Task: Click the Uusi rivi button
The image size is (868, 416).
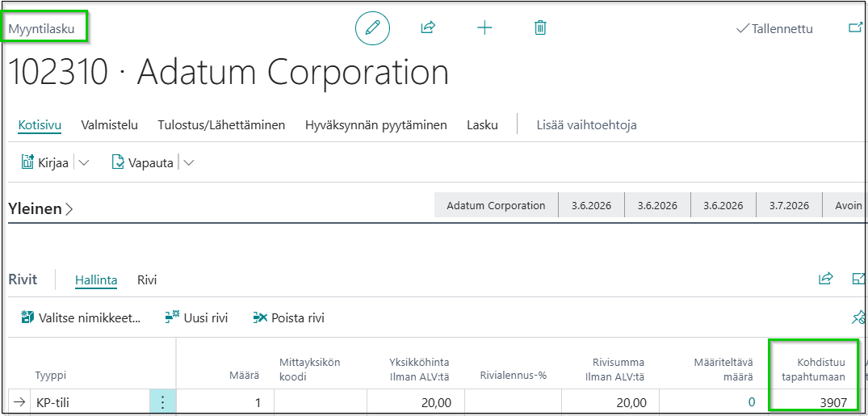Action: [196, 318]
